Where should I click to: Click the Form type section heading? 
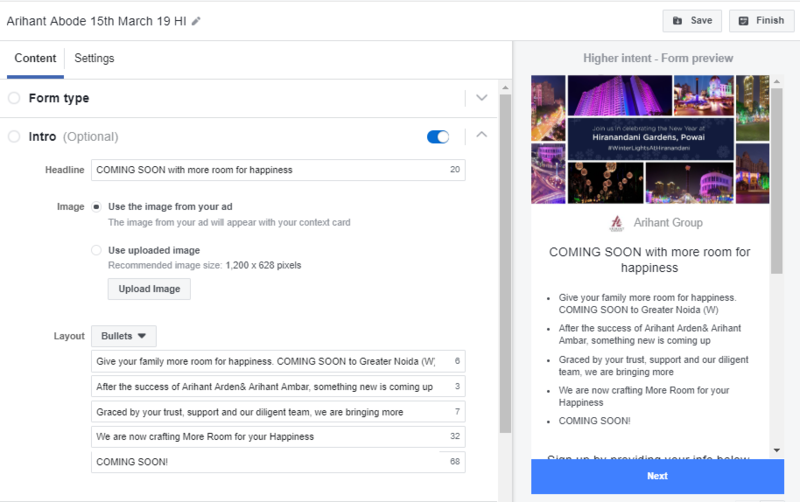[x=59, y=98]
